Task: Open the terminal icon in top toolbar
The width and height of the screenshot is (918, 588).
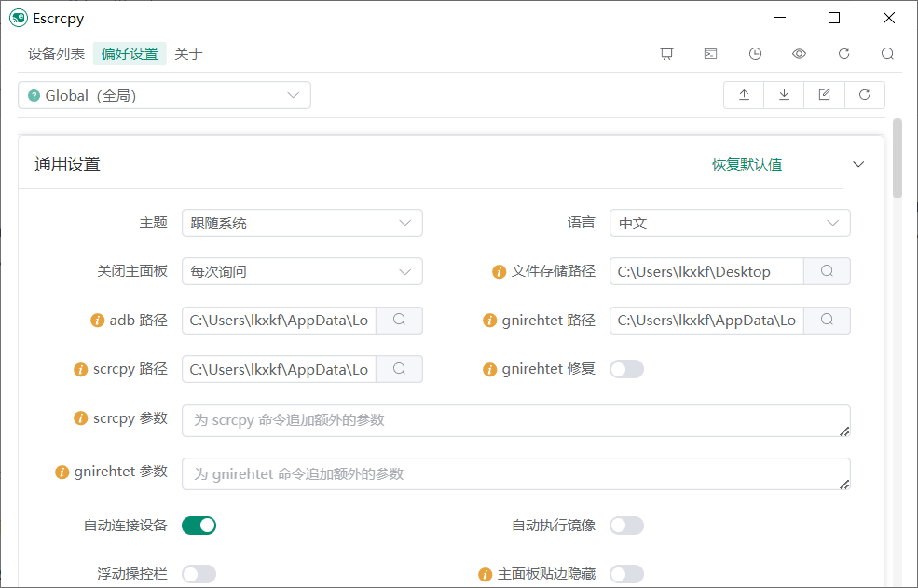Action: click(x=710, y=54)
